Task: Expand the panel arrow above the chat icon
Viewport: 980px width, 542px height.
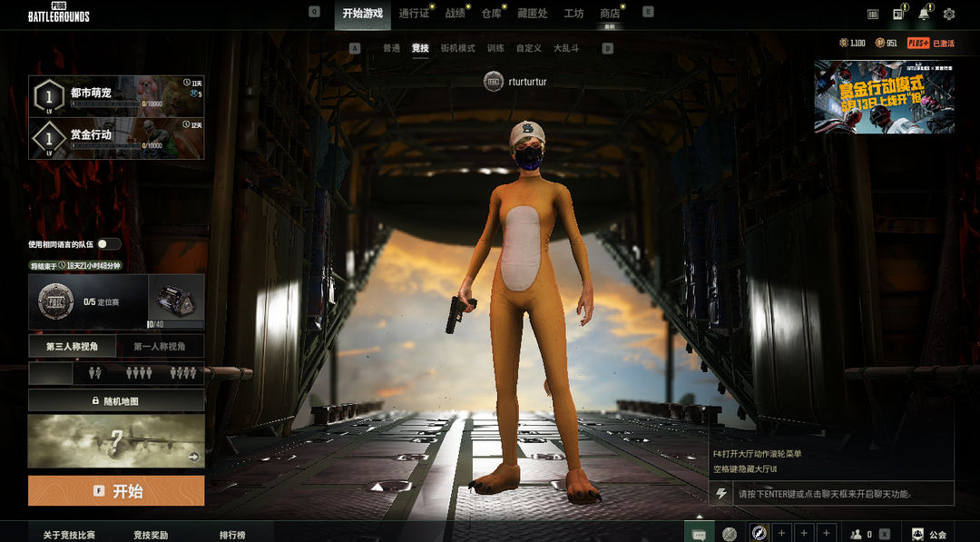Action: point(700,517)
